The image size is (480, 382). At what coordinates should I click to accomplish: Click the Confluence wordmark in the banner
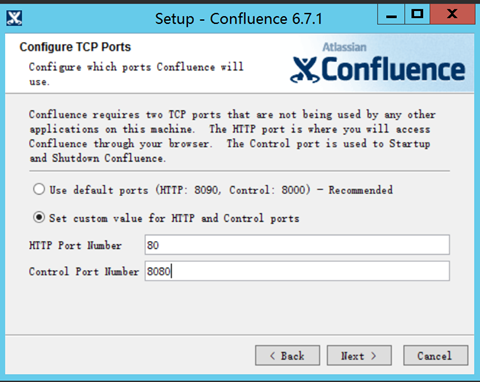click(x=393, y=69)
